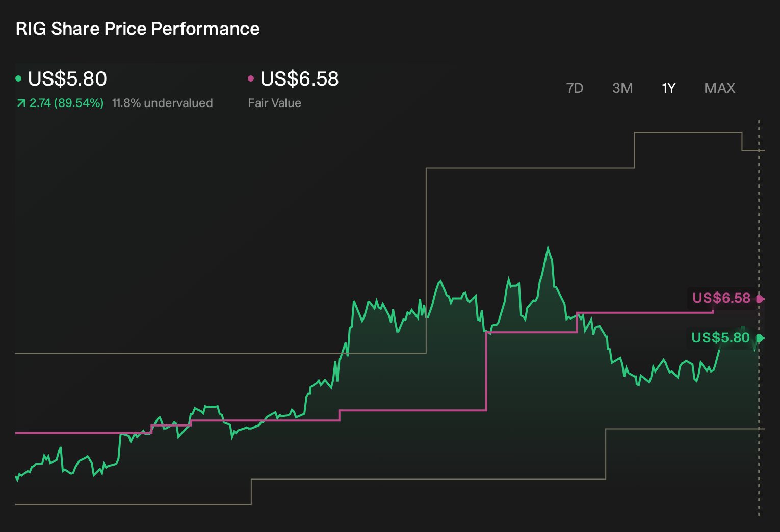Show the MAX time range

[719, 88]
